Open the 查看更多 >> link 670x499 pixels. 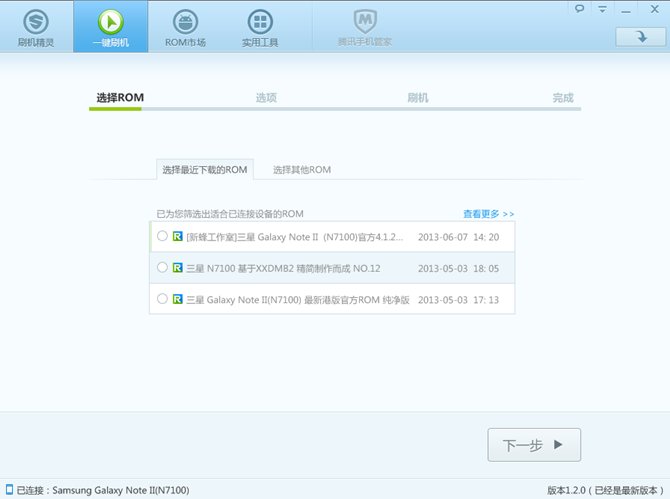coord(489,214)
